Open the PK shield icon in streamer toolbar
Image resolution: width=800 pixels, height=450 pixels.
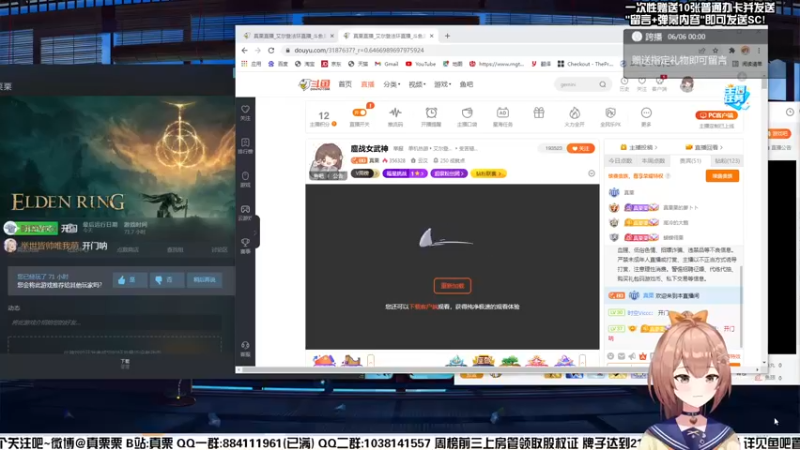coord(610,113)
